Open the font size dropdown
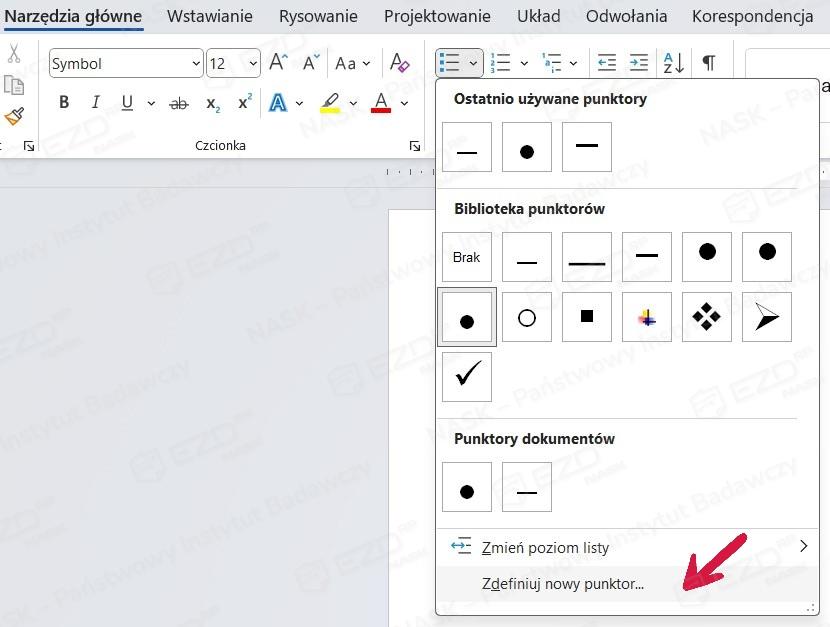The height and width of the screenshot is (627, 830). coord(252,64)
